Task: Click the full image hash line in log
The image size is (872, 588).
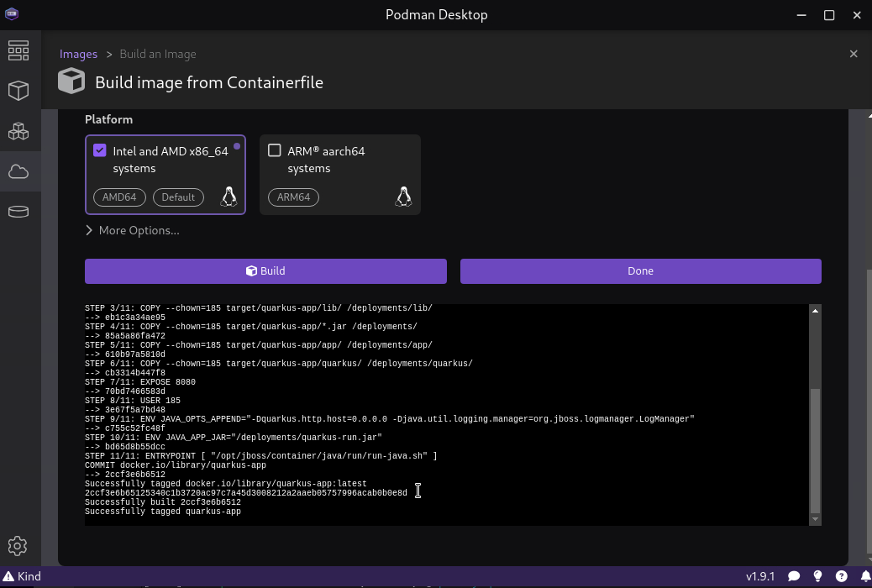Action: (x=246, y=492)
